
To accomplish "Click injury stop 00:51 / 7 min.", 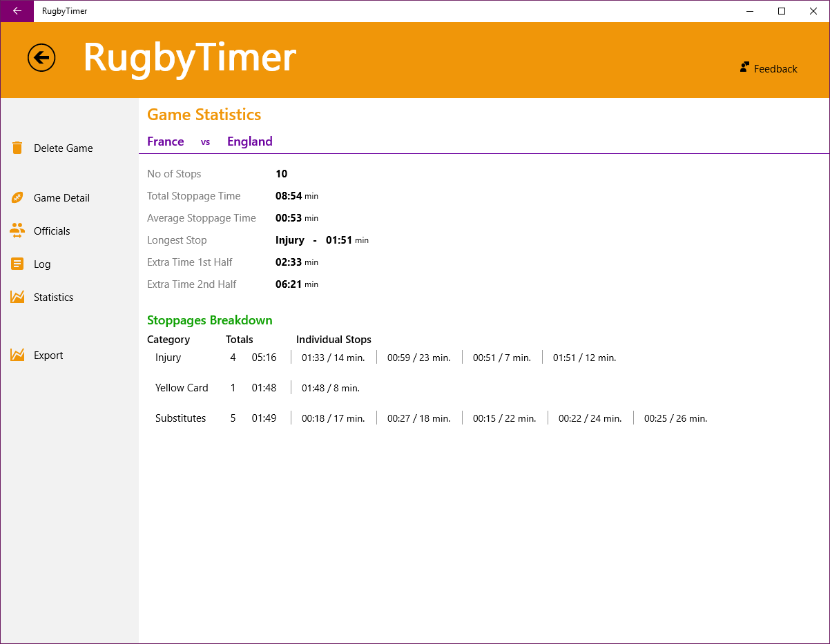I will [502, 358].
